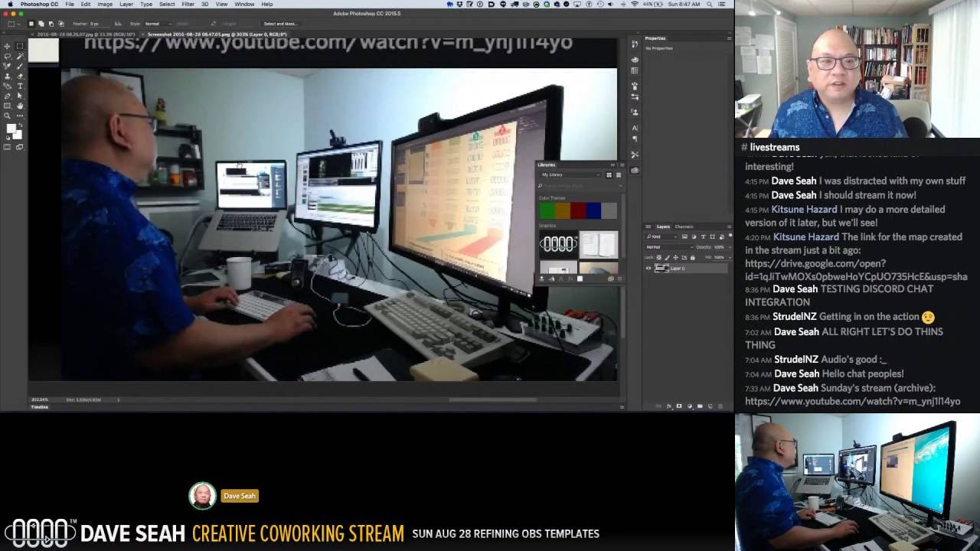
Task: Open the marquee tool preset picker
Action: 15,24
